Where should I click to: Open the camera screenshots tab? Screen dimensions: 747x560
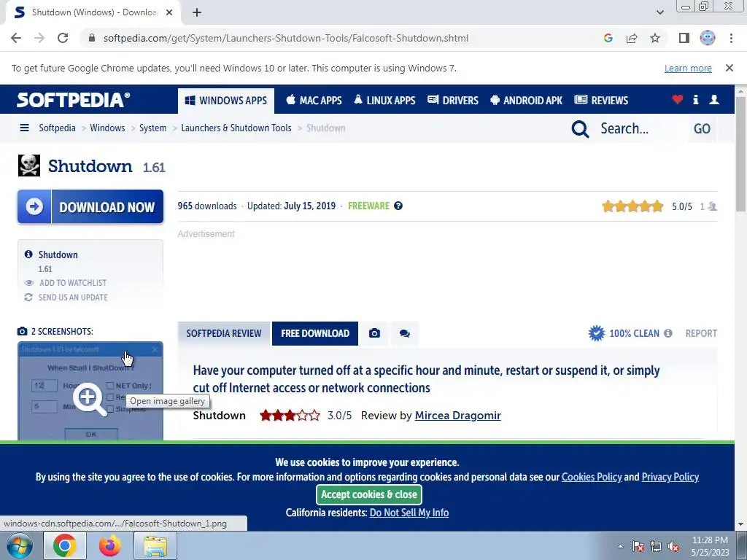pyautogui.click(x=374, y=333)
